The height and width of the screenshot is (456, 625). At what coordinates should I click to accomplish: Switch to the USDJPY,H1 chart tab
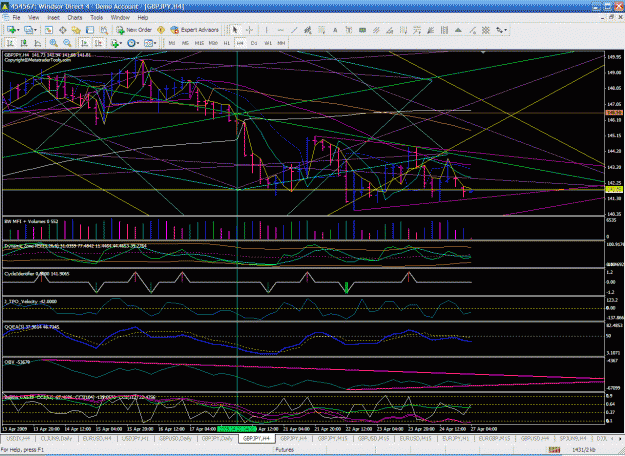pos(135,438)
